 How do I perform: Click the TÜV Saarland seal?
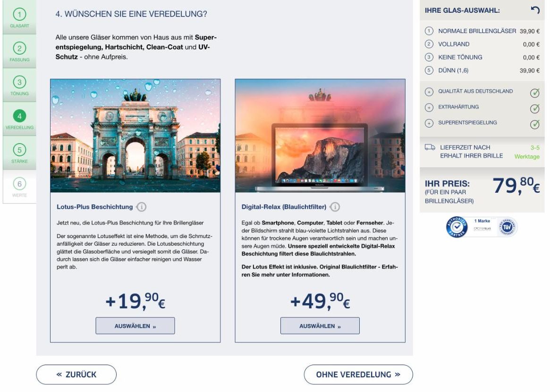[x=507, y=227]
